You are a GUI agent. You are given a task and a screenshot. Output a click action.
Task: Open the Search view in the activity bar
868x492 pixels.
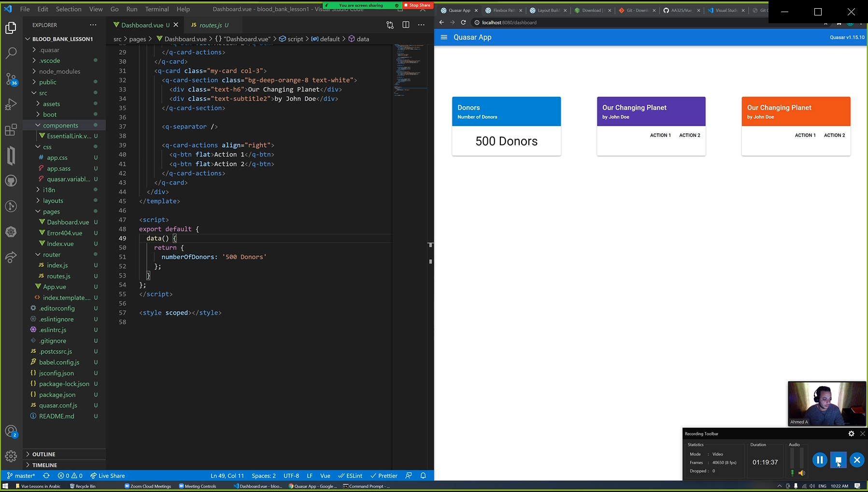point(11,53)
